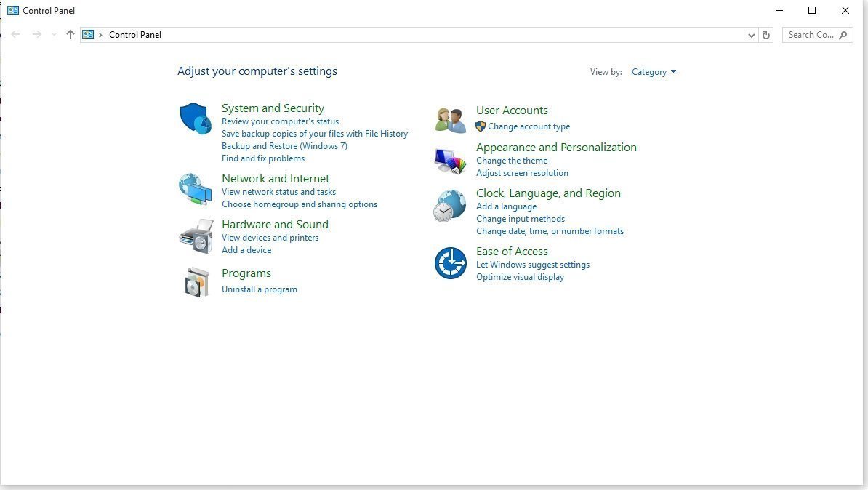The height and width of the screenshot is (490, 868).
Task: Open System and Security category icon
Action: pos(195,116)
